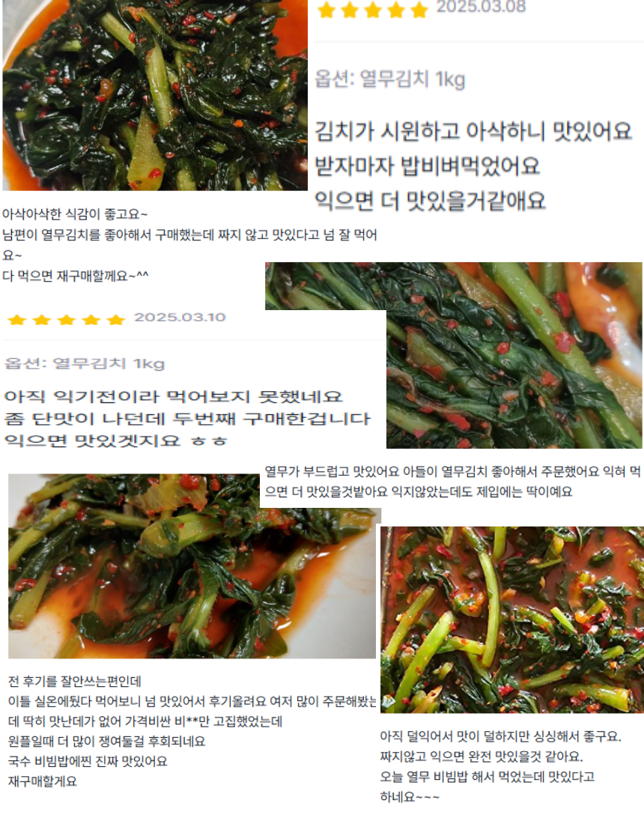
Task: Select the lower 옵션: 열무김치 1kg label
Action: tap(85, 363)
